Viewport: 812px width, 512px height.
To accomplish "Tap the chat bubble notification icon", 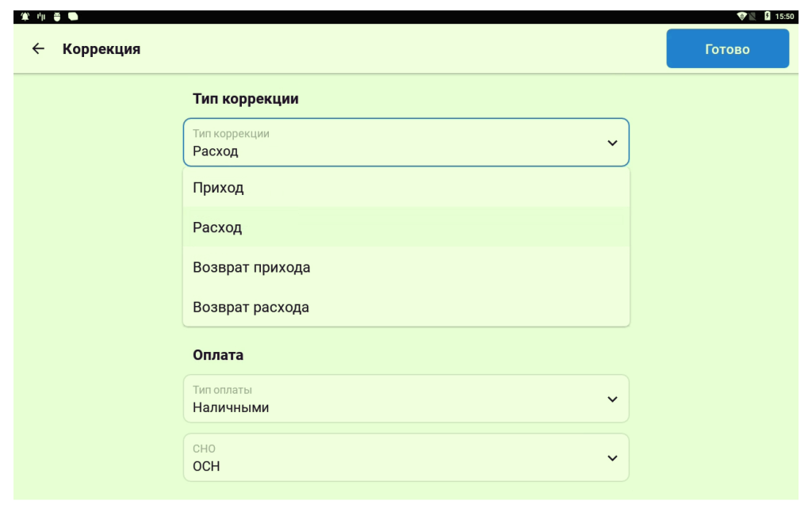I will tap(73, 17).
